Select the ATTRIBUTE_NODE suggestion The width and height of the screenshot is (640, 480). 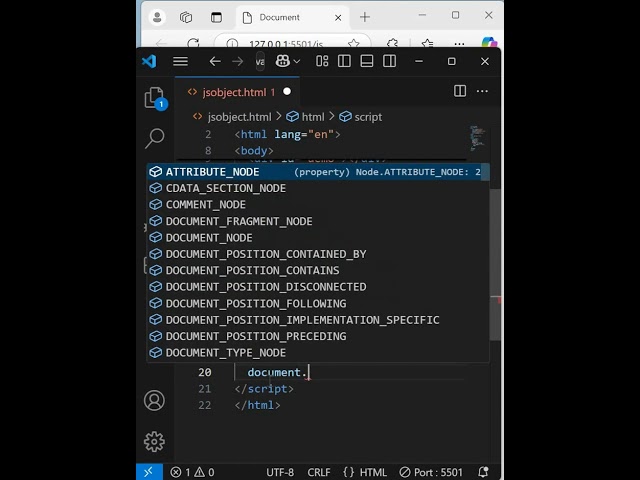pyautogui.click(x=318, y=172)
